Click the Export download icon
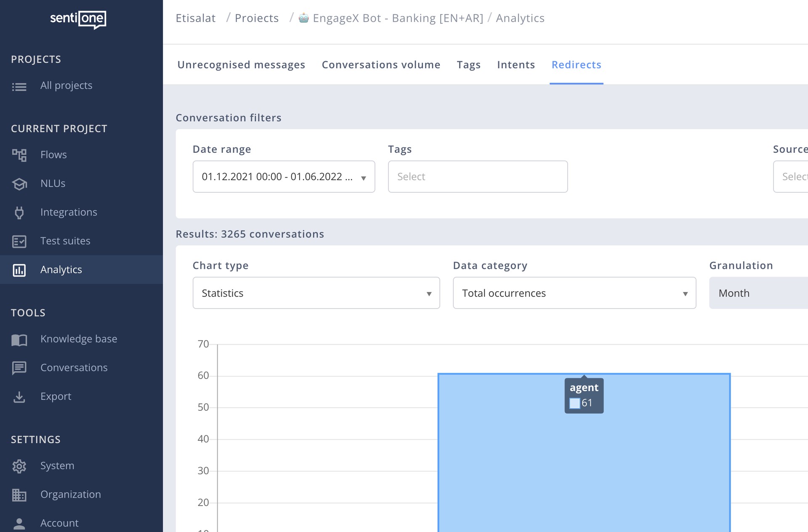This screenshot has height=532, width=808. (x=19, y=396)
